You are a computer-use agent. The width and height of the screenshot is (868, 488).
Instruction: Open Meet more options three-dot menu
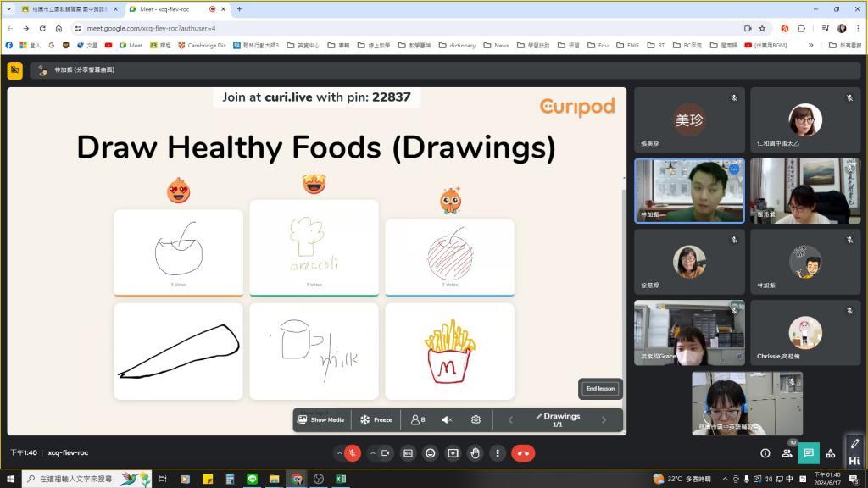[498, 453]
